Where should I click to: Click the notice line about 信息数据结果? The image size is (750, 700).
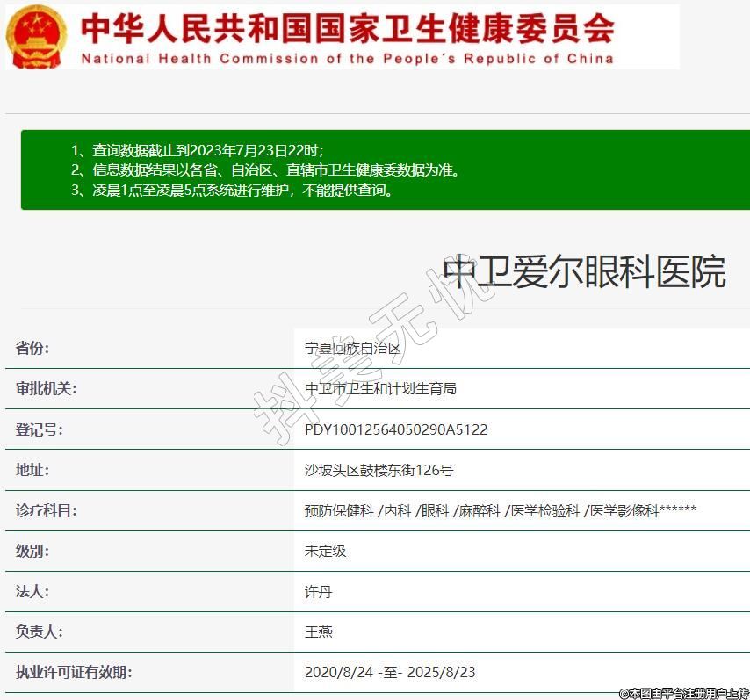coord(265,170)
